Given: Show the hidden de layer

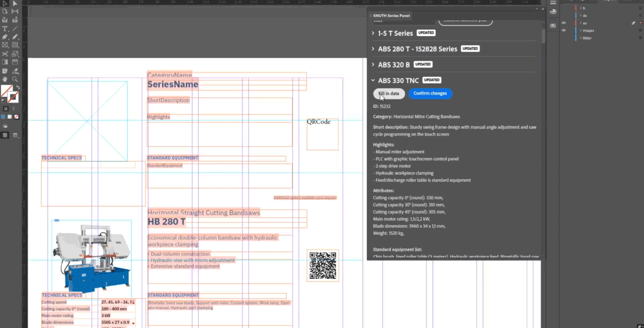Looking at the screenshot, I should click(563, 16).
